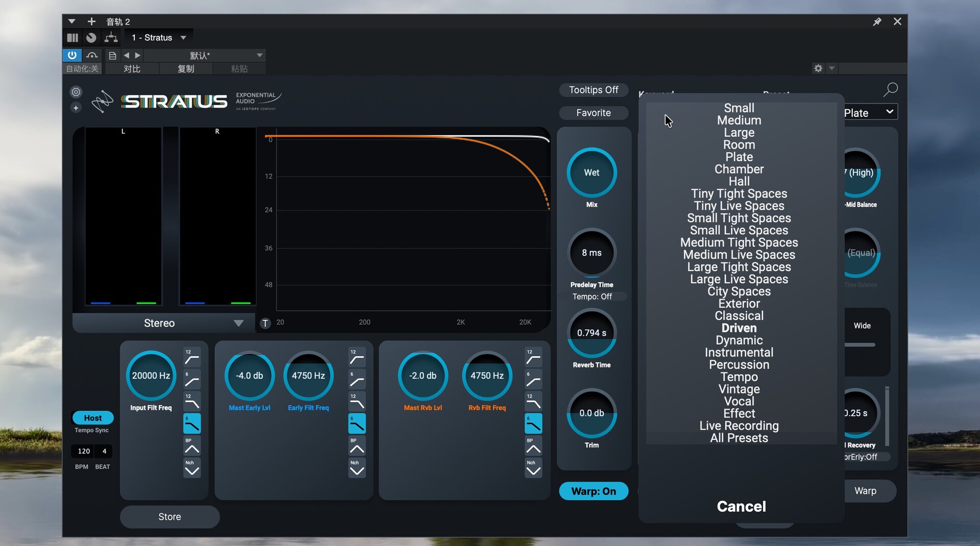Open the plugin routing/sidechain icon
The height and width of the screenshot is (546, 980).
tap(111, 38)
